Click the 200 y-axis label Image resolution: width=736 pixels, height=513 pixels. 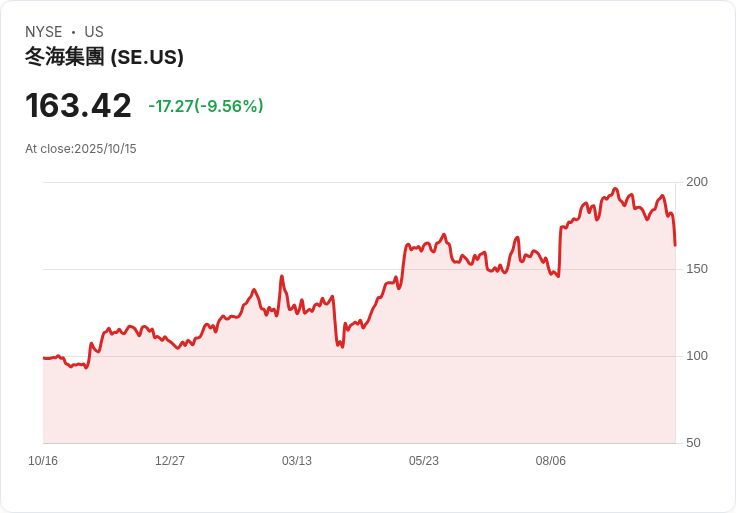[x=697, y=182]
